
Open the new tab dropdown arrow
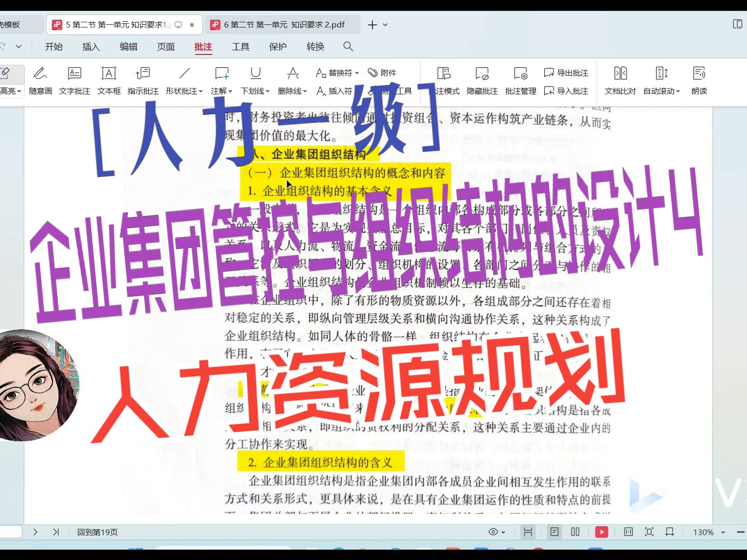coord(385,24)
